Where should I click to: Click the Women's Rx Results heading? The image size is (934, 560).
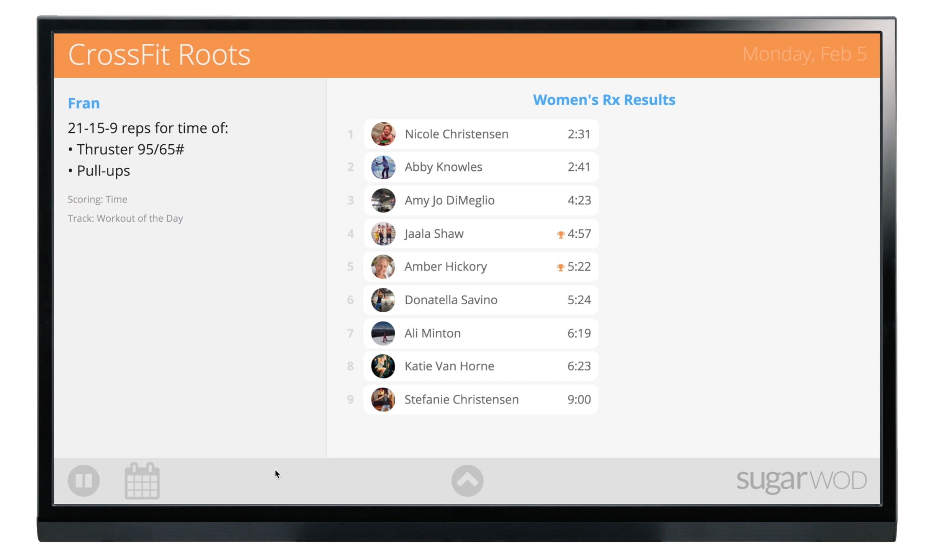603,99
